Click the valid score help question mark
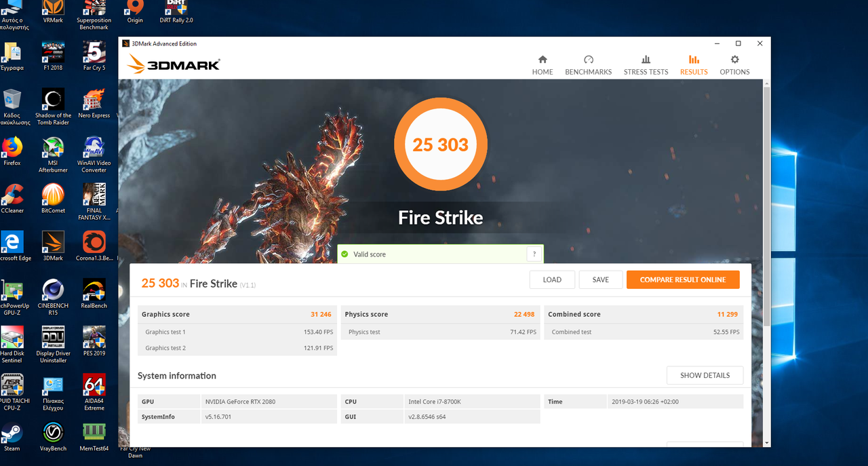The width and height of the screenshot is (868, 466). pos(534,254)
